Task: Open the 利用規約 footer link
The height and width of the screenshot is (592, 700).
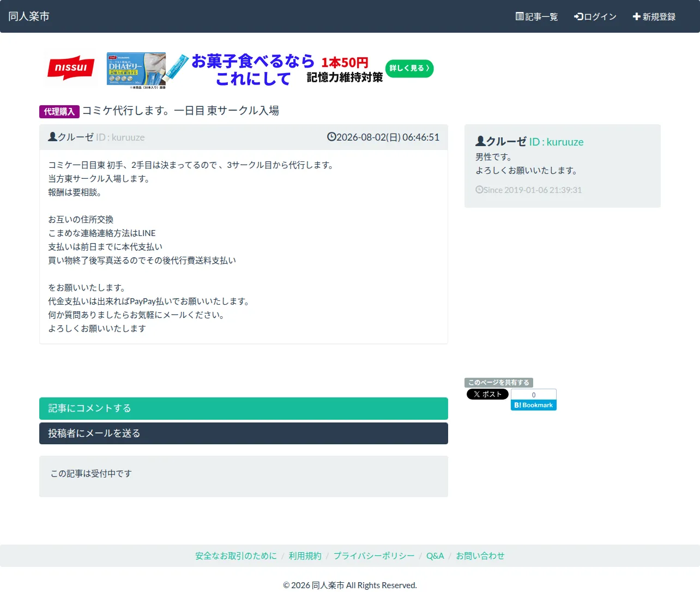Action: click(305, 556)
